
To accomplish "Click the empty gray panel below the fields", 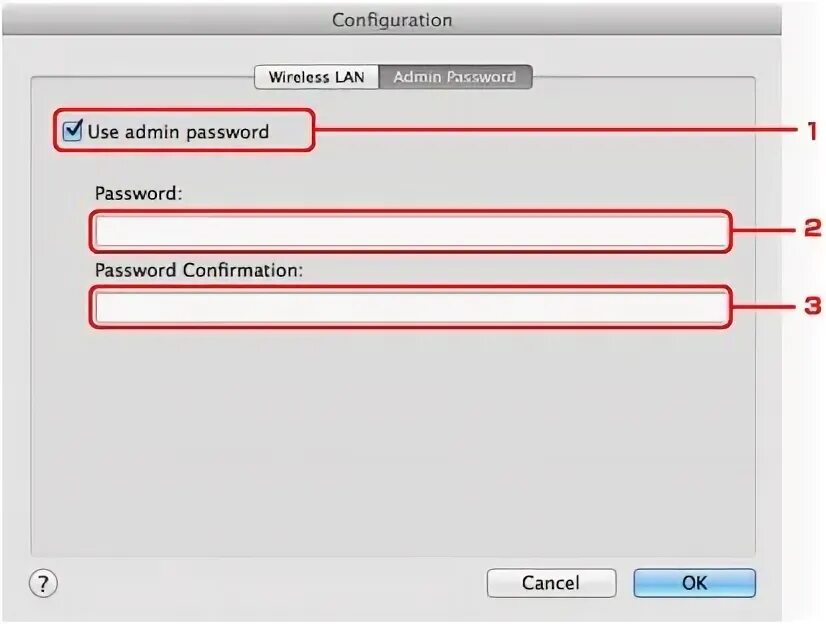I will point(392,442).
